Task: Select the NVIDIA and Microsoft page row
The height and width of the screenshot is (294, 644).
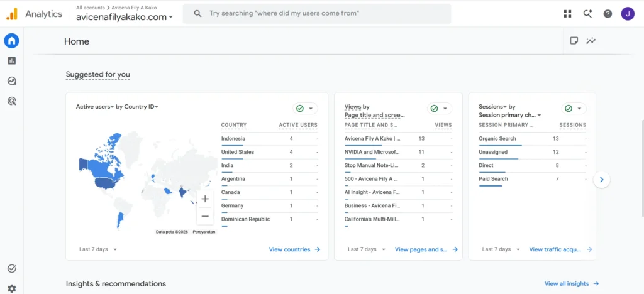Action: (398, 152)
